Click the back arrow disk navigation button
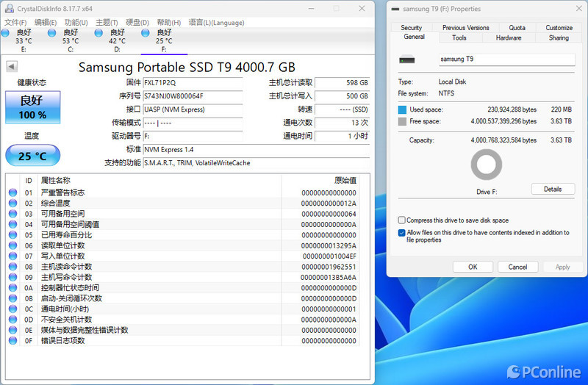 click(x=11, y=67)
